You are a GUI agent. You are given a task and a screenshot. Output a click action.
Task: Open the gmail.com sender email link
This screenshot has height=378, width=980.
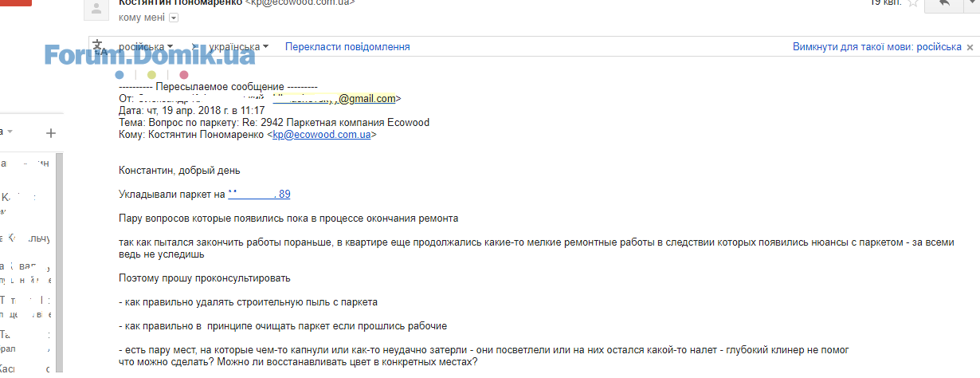[335, 99]
